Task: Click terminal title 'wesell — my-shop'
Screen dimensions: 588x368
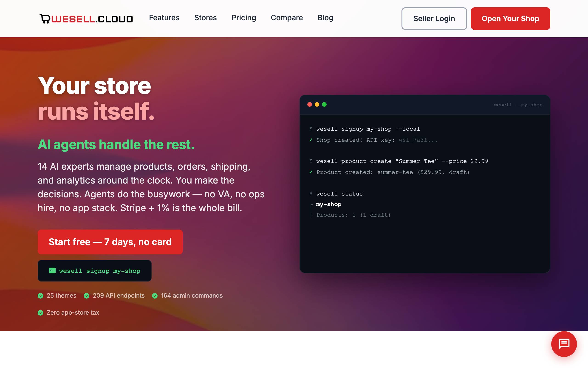Action: point(518,105)
